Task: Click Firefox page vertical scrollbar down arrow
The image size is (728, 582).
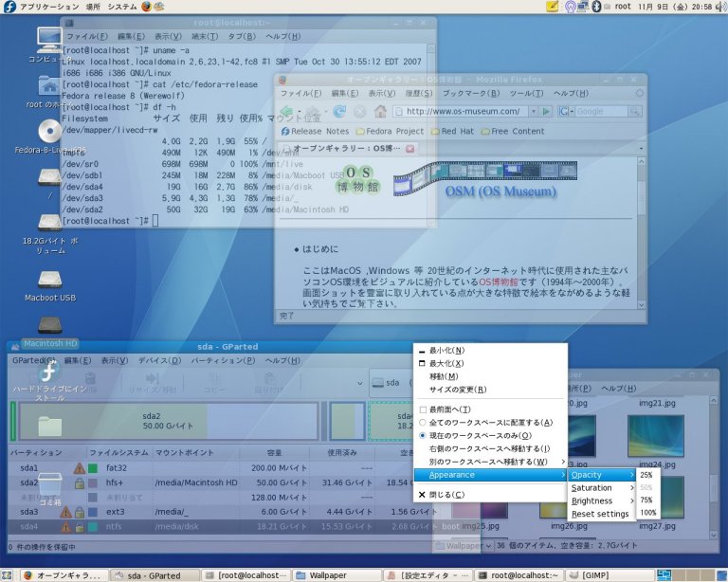Action: click(x=641, y=305)
